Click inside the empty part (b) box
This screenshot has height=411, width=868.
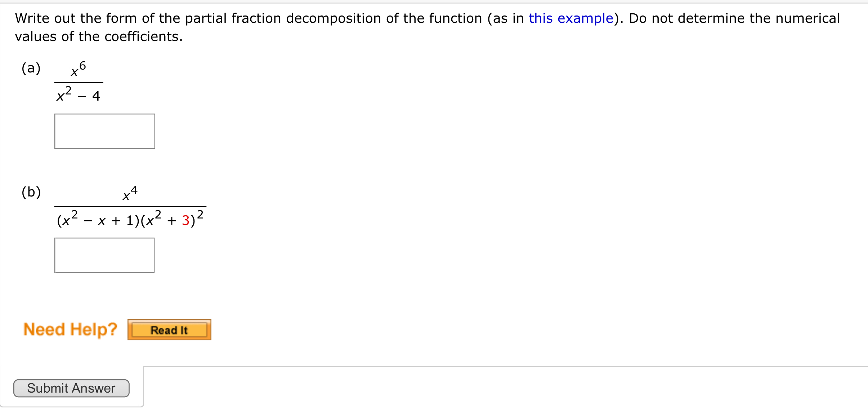click(x=104, y=255)
